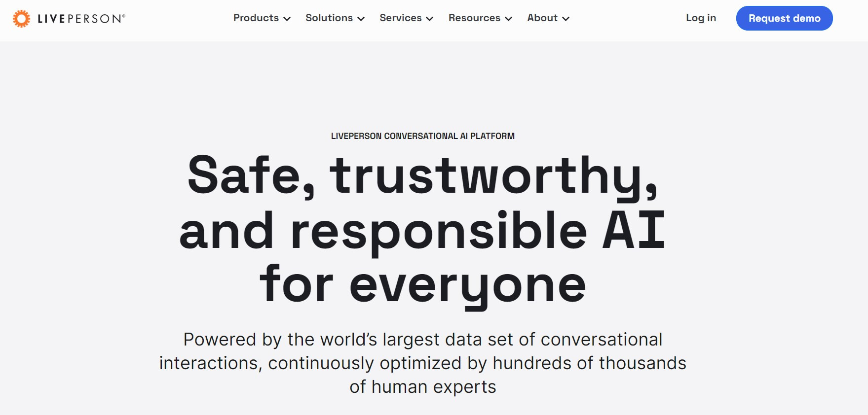This screenshot has height=415, width=868.
Task: Click the LivePerson orange gear logo icon
Action: 21,19
